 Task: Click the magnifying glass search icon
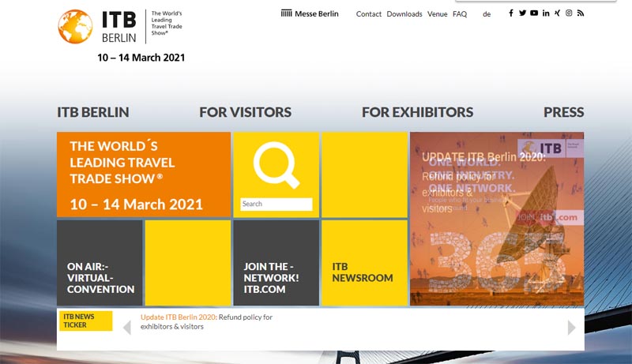point(276,165)
